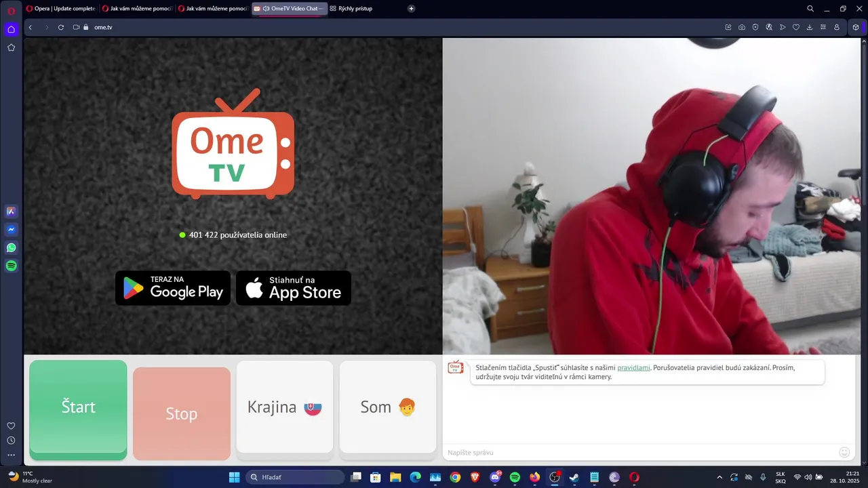Open the Opera main menu icon

11,11
